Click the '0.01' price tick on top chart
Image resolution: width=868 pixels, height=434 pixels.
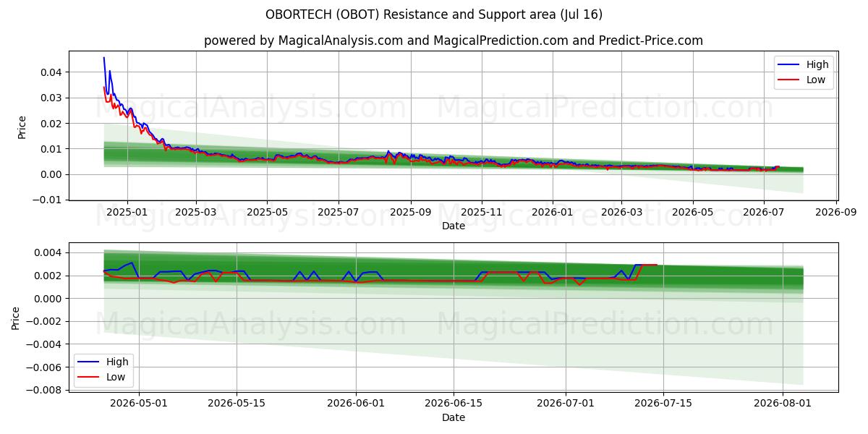pyautogui.click(x=52, y=149)
